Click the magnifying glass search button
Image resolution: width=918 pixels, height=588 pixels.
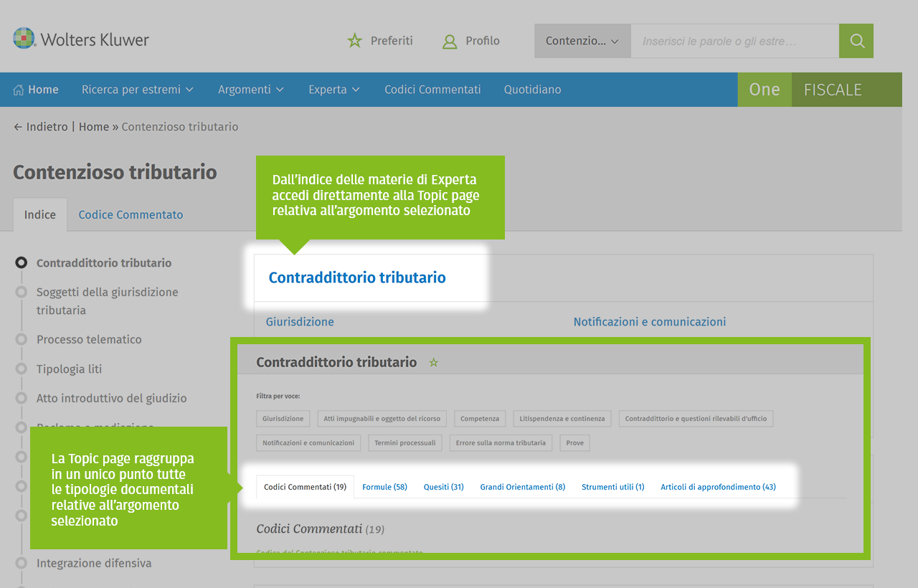click(856, 41)
